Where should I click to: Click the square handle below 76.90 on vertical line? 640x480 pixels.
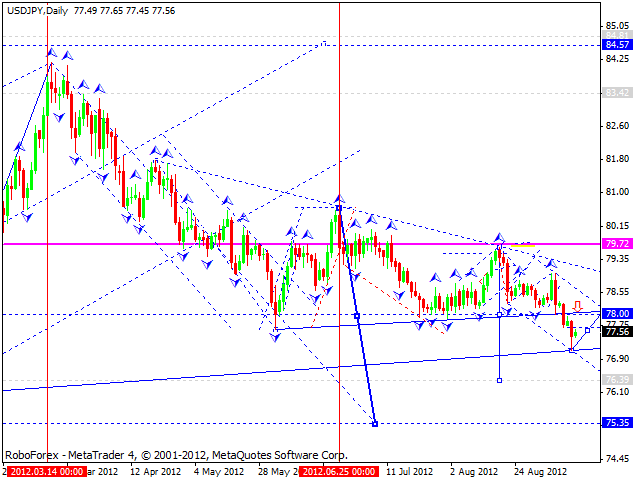(499, 380)
